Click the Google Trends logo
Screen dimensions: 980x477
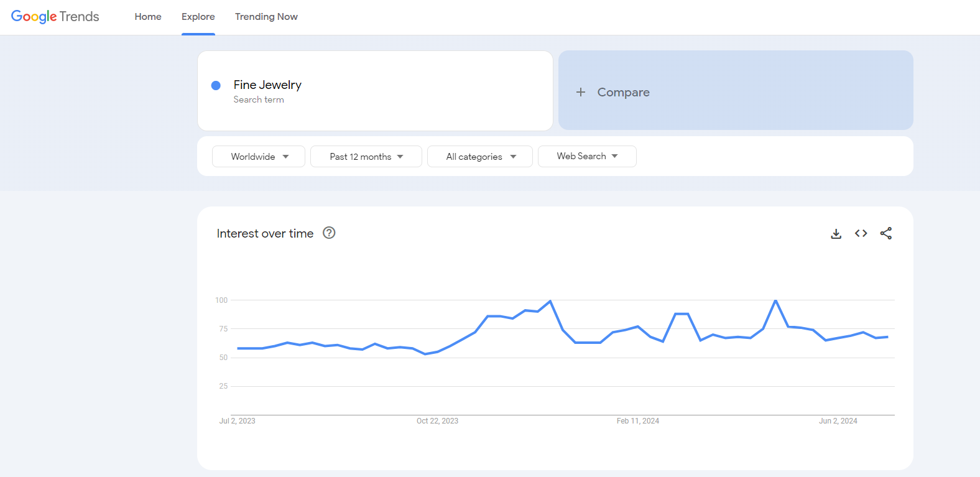(55, 17)
